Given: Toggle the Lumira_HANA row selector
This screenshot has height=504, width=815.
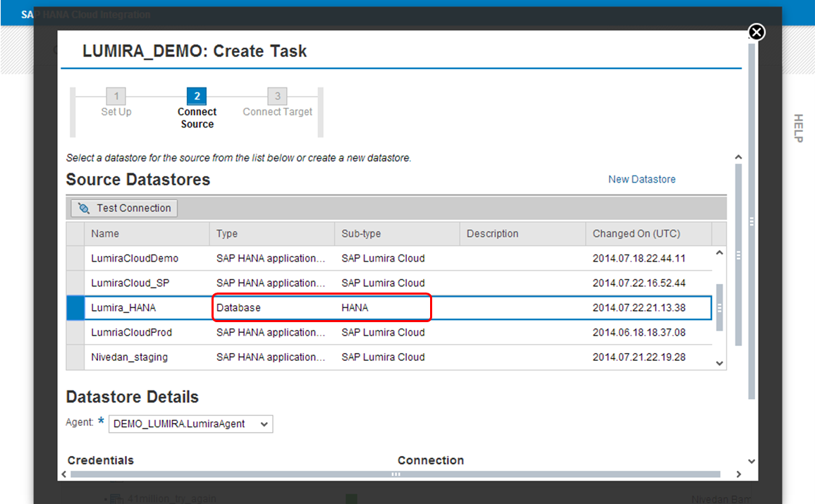Looking at the screenshot, I should pos(75,308).
